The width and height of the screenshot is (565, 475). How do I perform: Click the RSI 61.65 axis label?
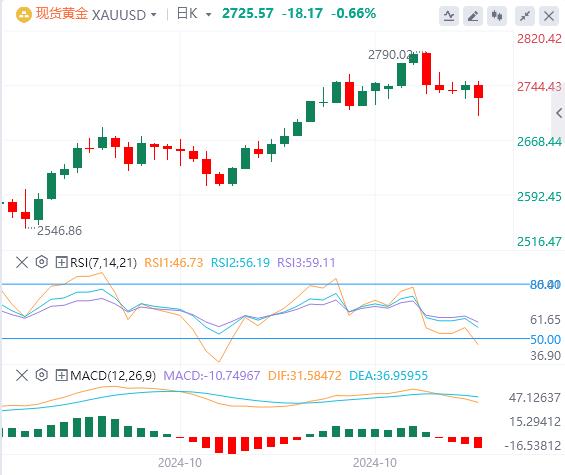[x=546, y=320]
